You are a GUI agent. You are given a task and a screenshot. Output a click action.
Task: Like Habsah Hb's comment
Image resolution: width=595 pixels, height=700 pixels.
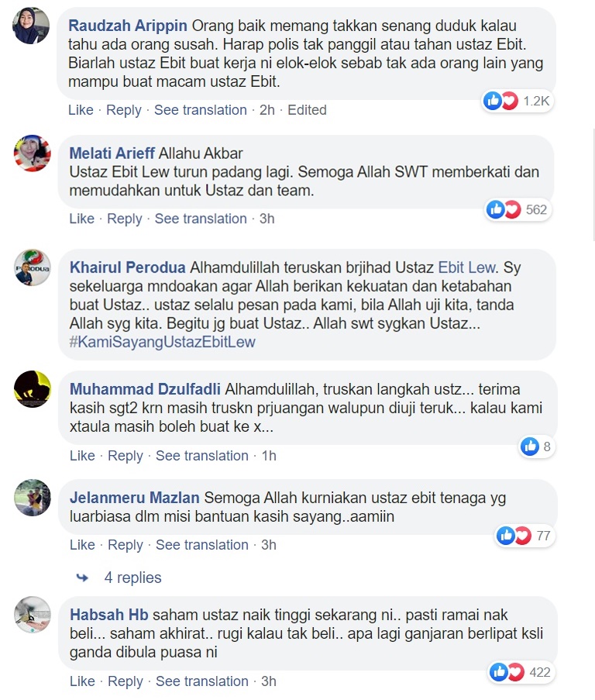[x=82, y=681]
